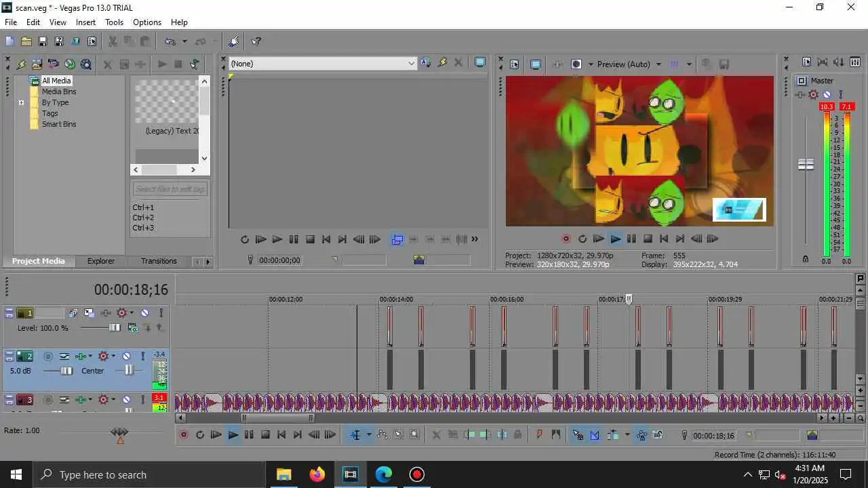
Task: Open the Tools menu
Action: tap(114, 22)
